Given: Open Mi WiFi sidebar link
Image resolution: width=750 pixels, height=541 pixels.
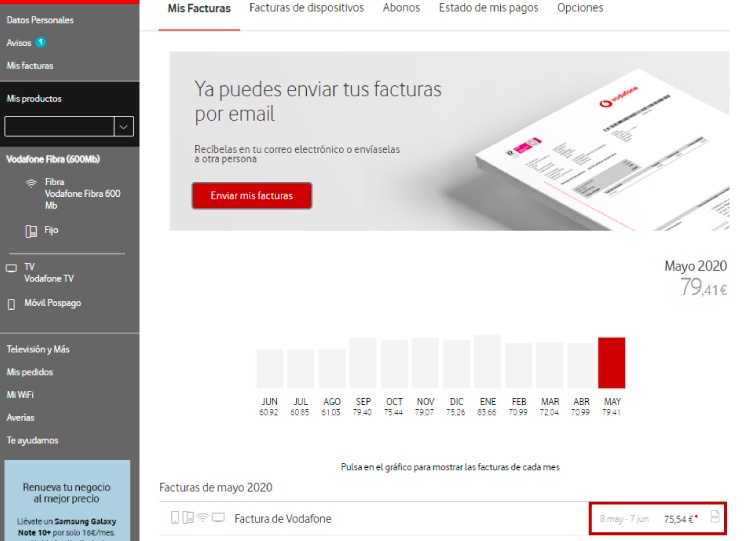Looking at the screenshot, I should [x=20, y=395].
